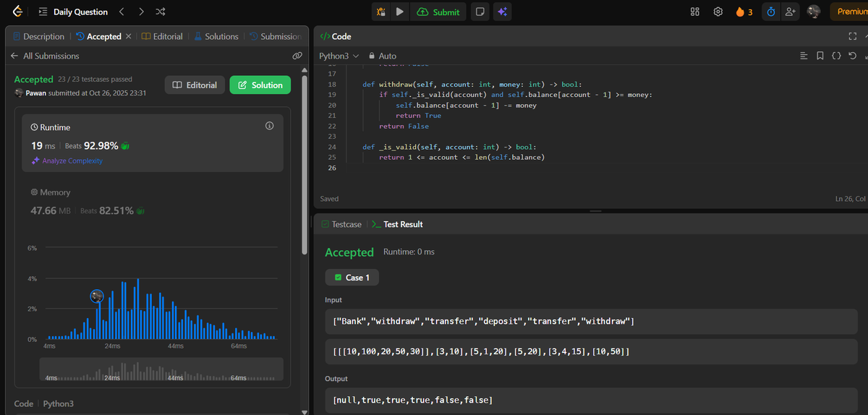The height and width of the screenshot is (415, 868).
Task: Copy the submission link icon
Action: click(x=297, y=56)
